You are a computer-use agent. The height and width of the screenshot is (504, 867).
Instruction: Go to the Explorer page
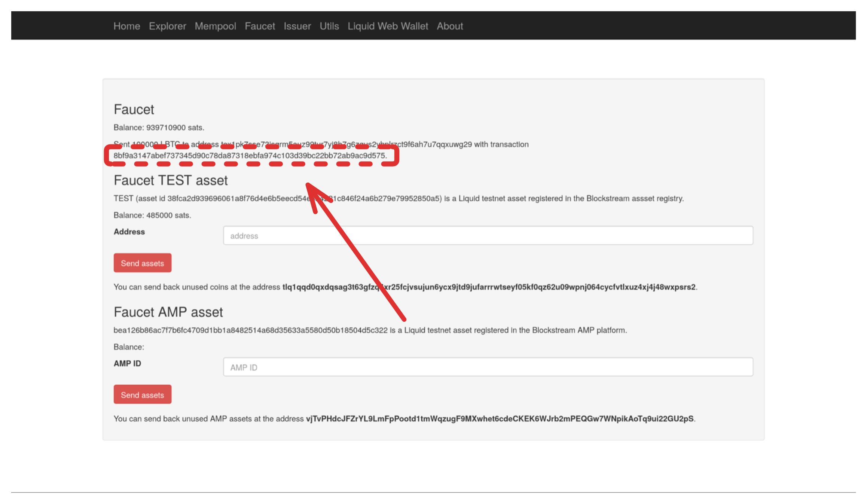coord(167,26)
